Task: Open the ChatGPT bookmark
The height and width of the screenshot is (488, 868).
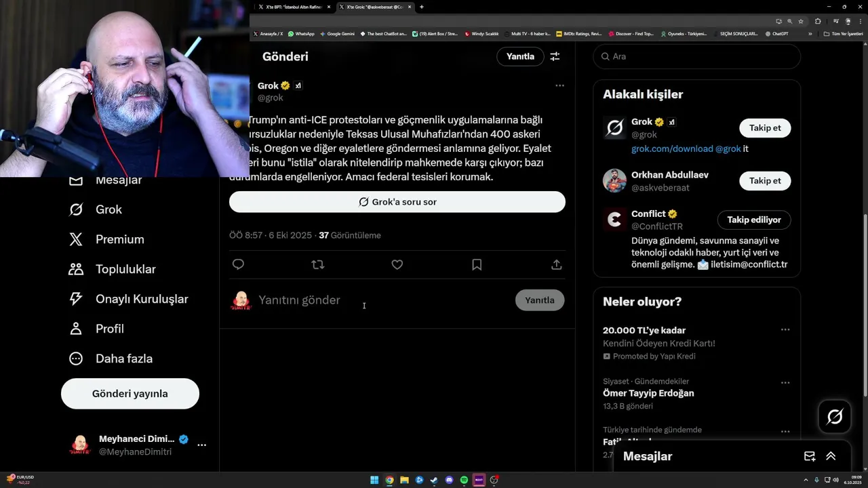Action: click(776, 33)
